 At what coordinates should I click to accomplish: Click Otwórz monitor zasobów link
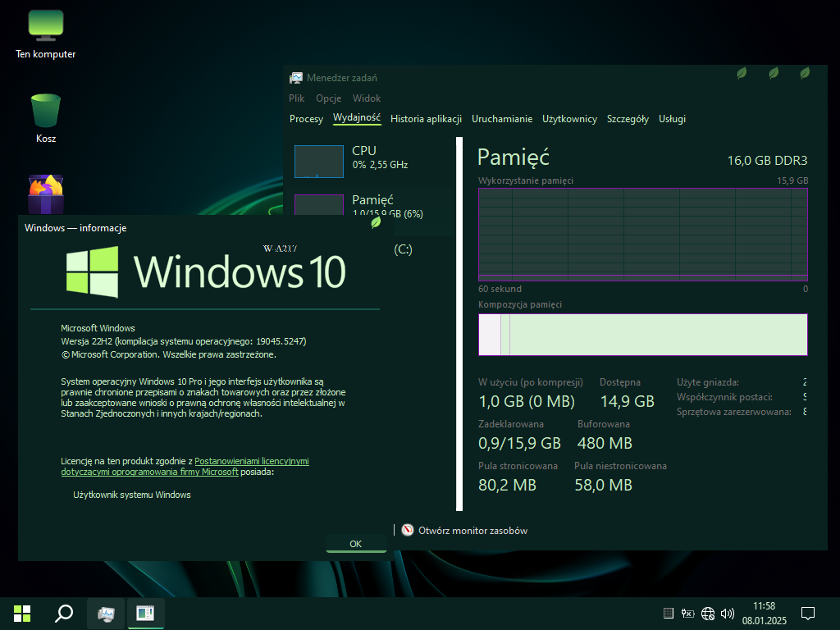click(472, 531)
